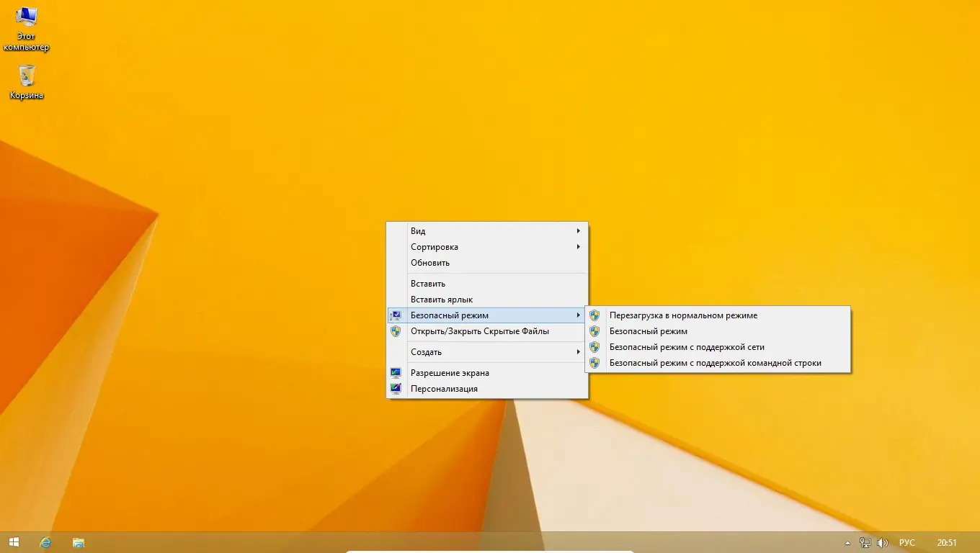The image size is (980, 553).
Task: Select the Этот компьютер desktop icon
Action: [27, 29]
